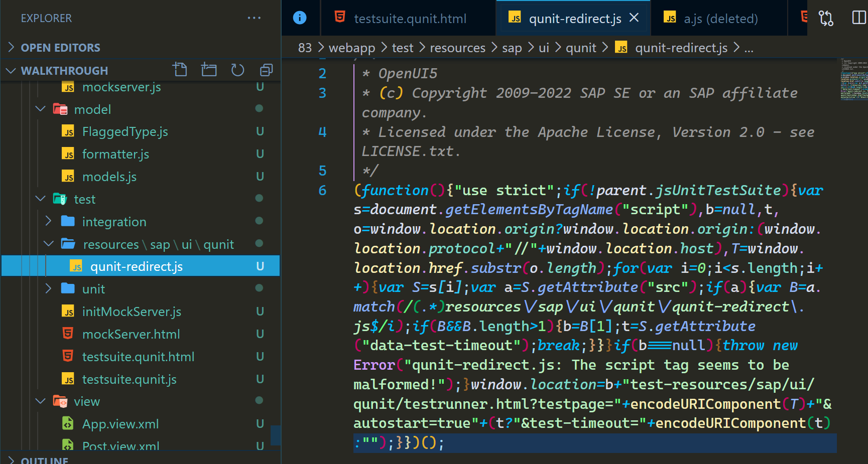Open testsuite.qunit.html in the Explorer tree
Image resolution: width=868 pixels, height=464 pixels.
pyautogui.click(x=138, y=357)
